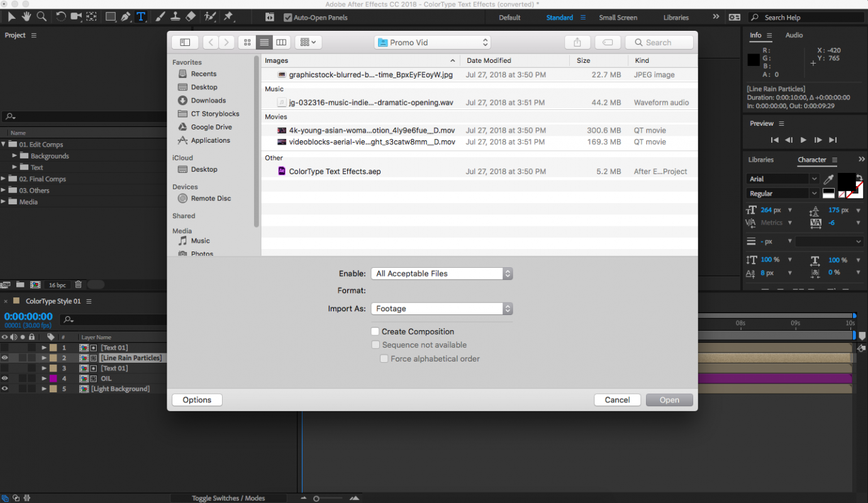Click the Share button in file dialog
Screen dimensions: 868x503
point(577,43)
